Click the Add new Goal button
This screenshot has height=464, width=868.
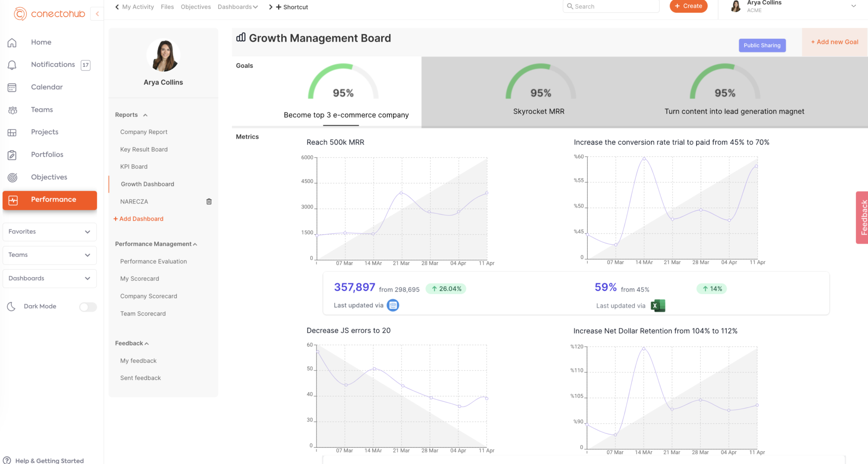coord(834,42)
